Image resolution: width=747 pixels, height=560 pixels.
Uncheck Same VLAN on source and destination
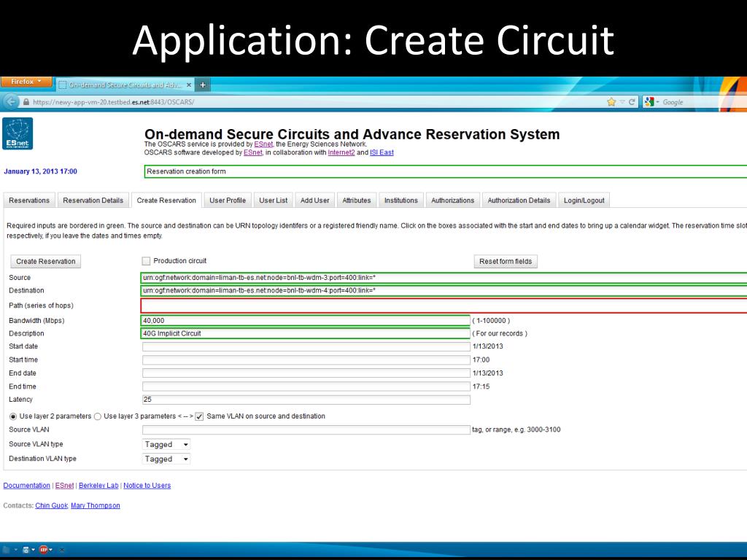point(200,416)
